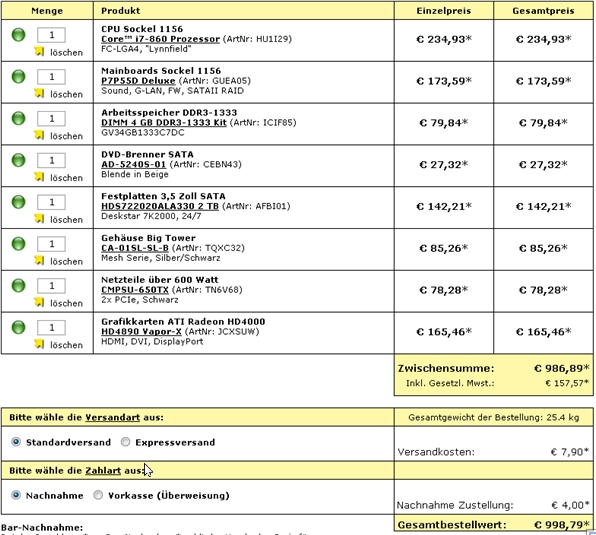Click löschen for the DVD-Brenner SATA item
Screen dimensions: 596x535
(67, 178)
